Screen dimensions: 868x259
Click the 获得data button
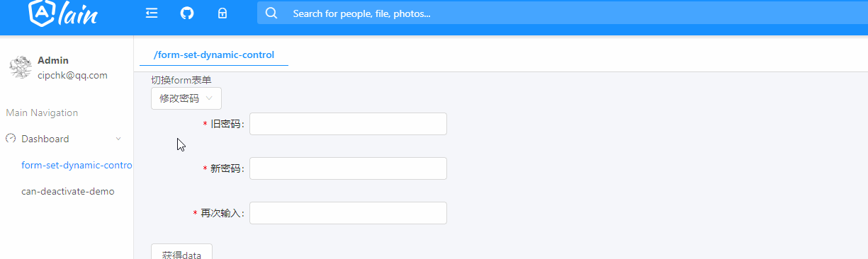tap(181, 251)
